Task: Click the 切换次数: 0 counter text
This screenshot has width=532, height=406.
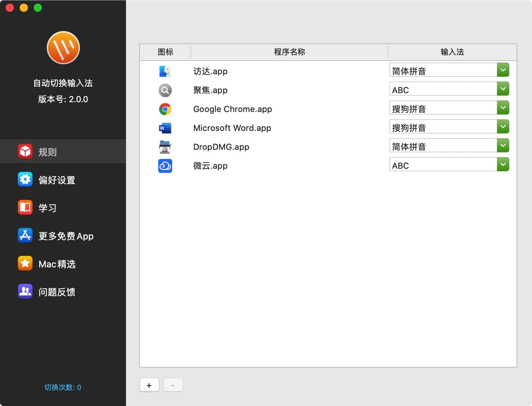Action: [x=63, y=387]
